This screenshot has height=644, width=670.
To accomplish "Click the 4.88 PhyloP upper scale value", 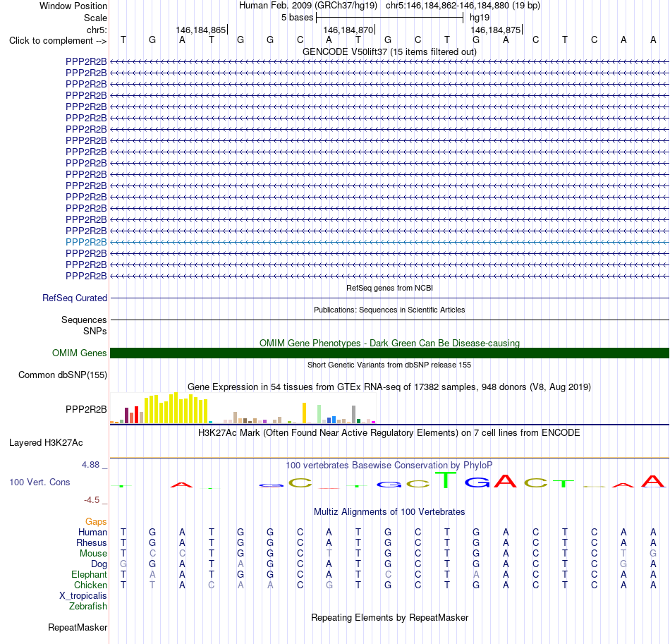I will pyautogui.click(x=90, y=465).
